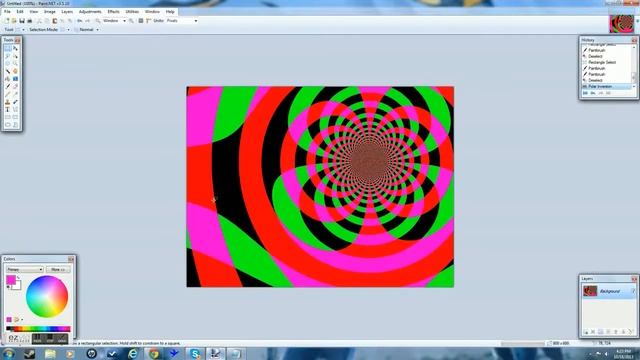
Task: Swap primary and secondary colors arrow
Action: point(19,277)
